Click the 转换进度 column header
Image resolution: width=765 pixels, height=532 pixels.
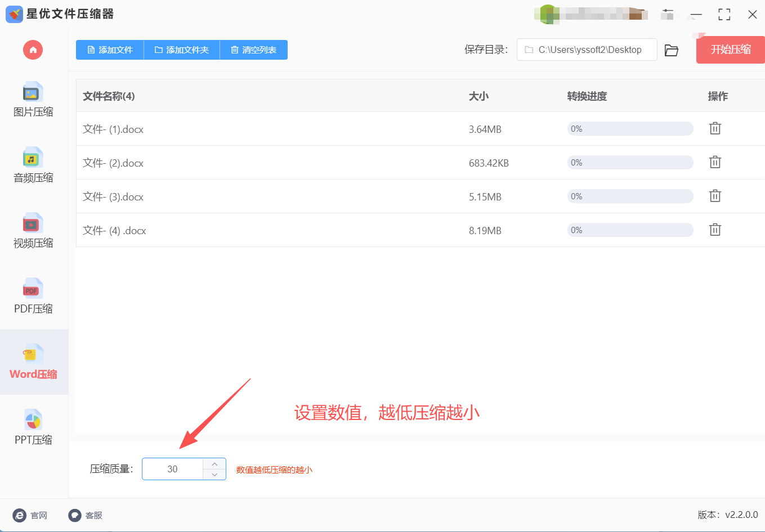pos(587,96)
